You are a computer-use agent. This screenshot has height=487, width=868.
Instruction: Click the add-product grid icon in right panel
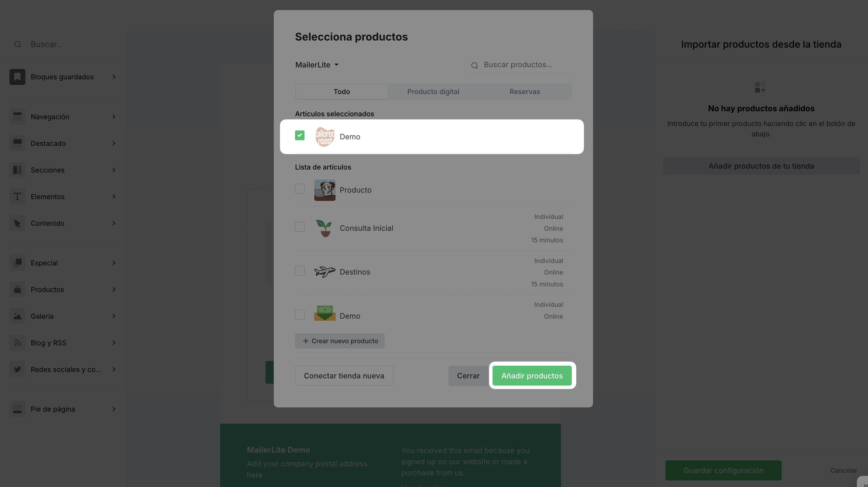pos(760,87)
